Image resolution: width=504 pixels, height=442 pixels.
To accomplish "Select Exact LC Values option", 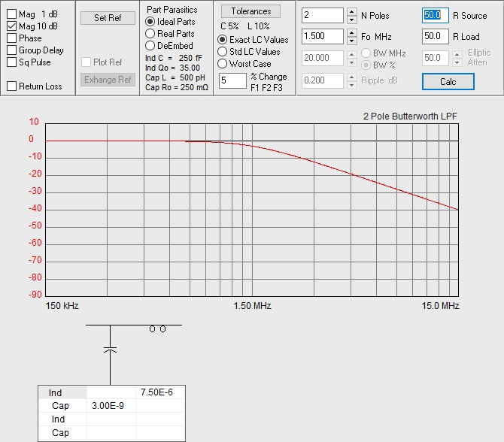I will click(222, 40).
